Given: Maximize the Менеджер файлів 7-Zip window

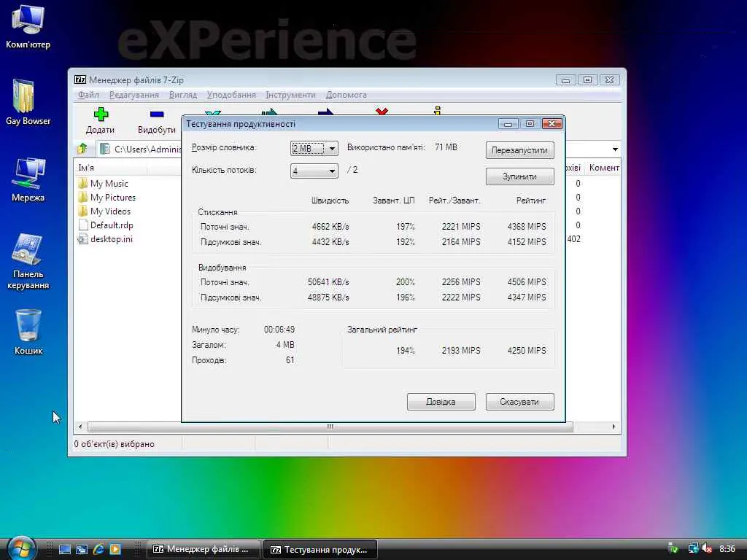Looking at the screenshot, I should click(x=587, y=80).
